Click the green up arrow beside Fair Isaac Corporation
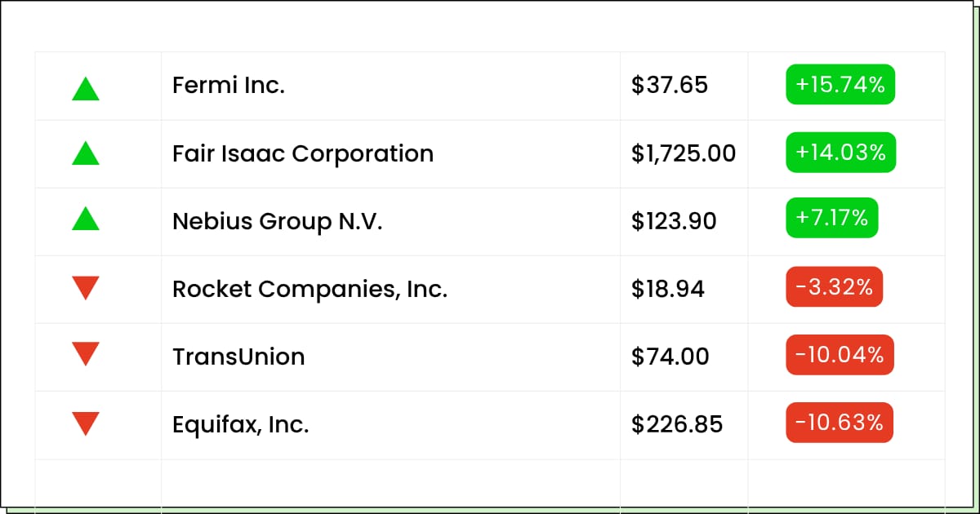 pos(86,153)
